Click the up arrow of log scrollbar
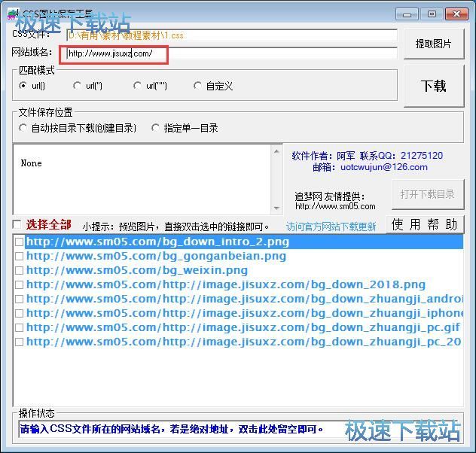 tap(276, 151)
